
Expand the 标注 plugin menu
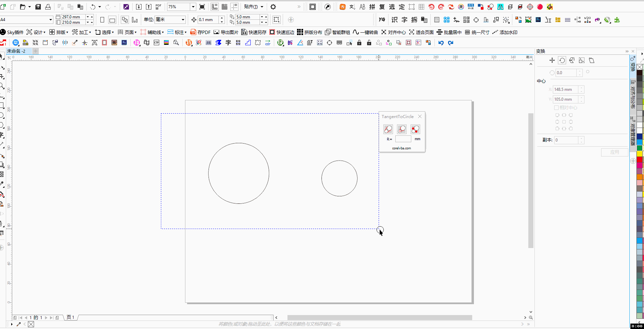[x=177, y=32]
